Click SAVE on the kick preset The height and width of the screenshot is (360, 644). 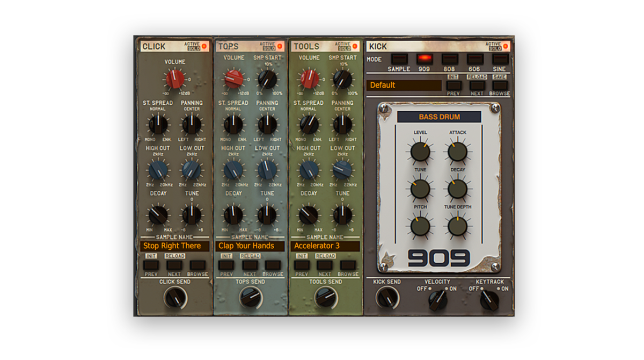coord(500,76)
